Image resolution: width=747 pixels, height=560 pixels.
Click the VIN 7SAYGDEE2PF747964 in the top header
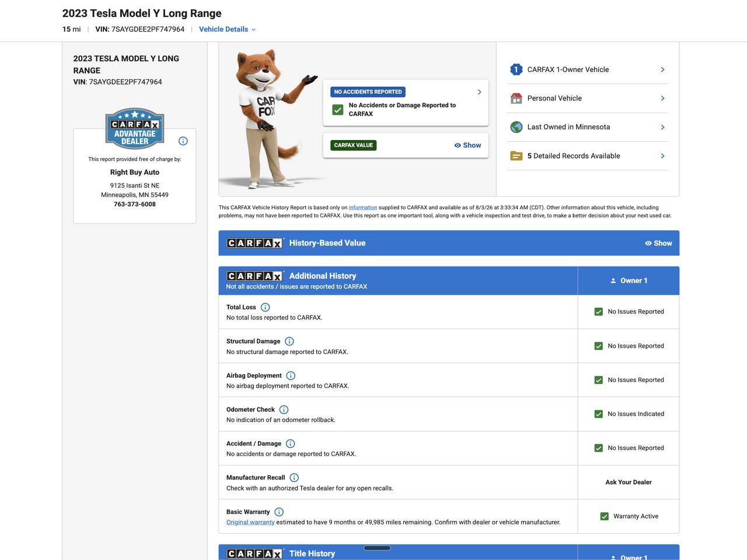pos(148,29)
